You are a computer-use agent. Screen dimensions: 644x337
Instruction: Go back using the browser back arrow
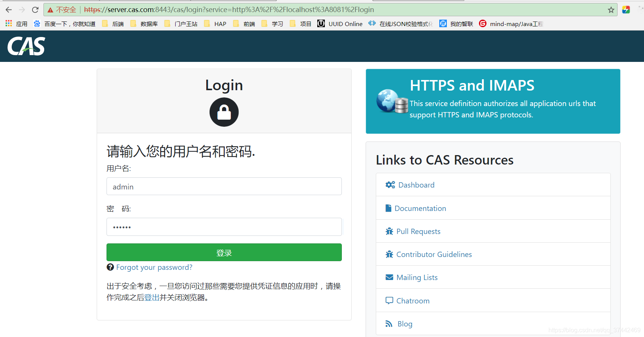[9, 10]
